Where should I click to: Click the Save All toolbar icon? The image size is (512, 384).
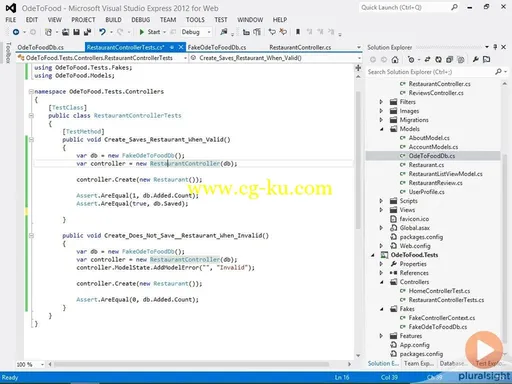coord(88,32)
